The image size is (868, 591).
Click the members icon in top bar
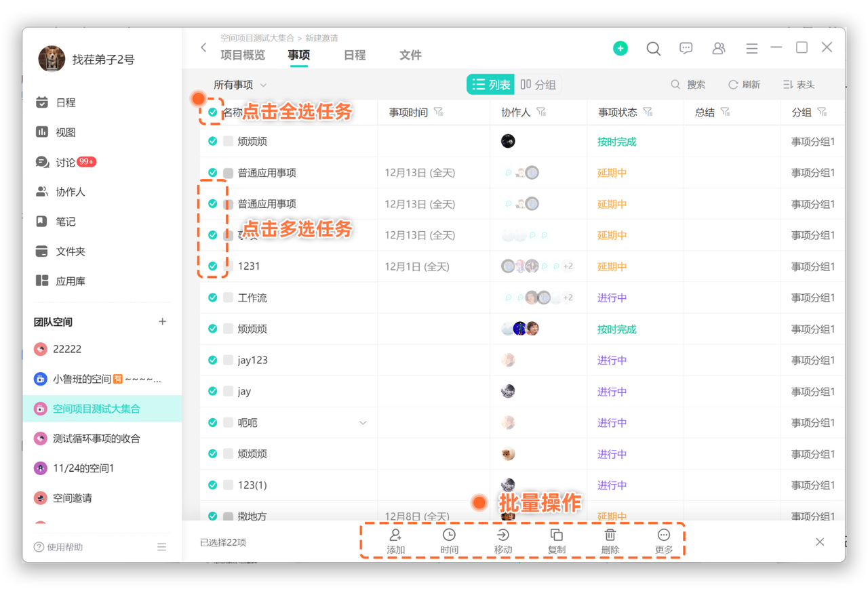point(718,48)
